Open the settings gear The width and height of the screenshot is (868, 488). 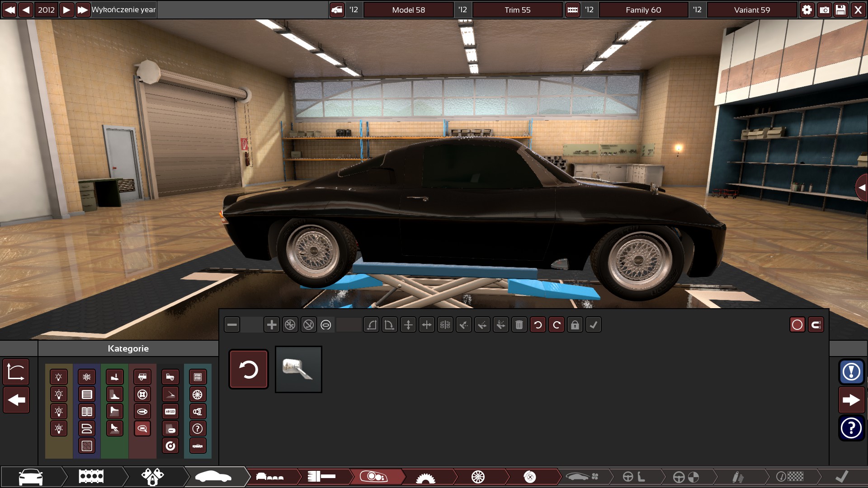click(x=807, y=9)
